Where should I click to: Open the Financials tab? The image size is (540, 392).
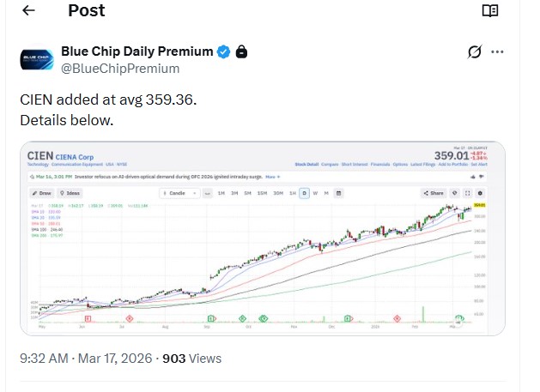pyautogui.click(x=380, y=165)
